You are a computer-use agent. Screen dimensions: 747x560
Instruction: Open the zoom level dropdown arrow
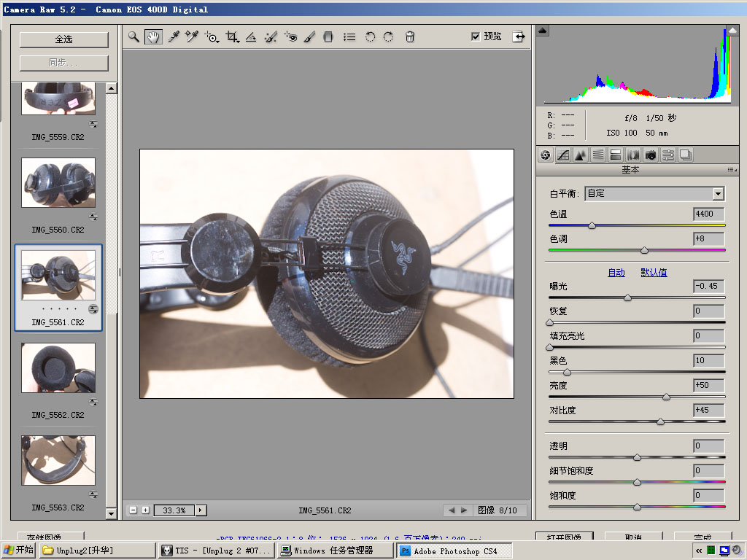click(x=201, y=510)
